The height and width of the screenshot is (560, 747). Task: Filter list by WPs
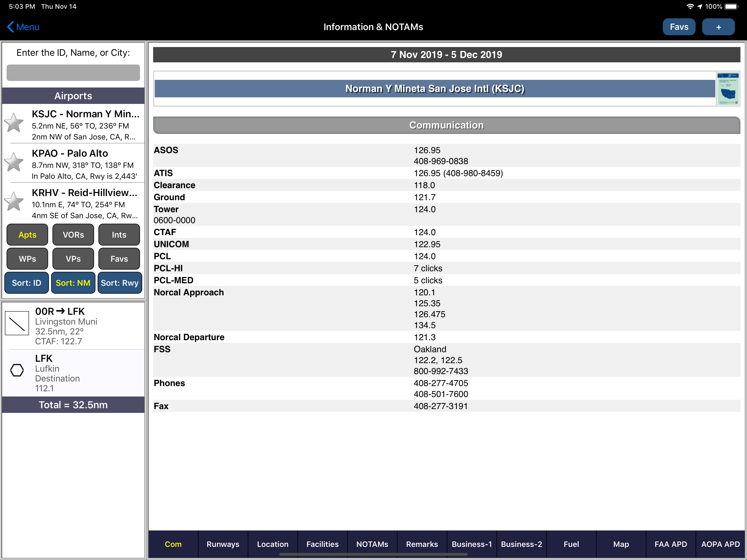[x=27, y=259]
